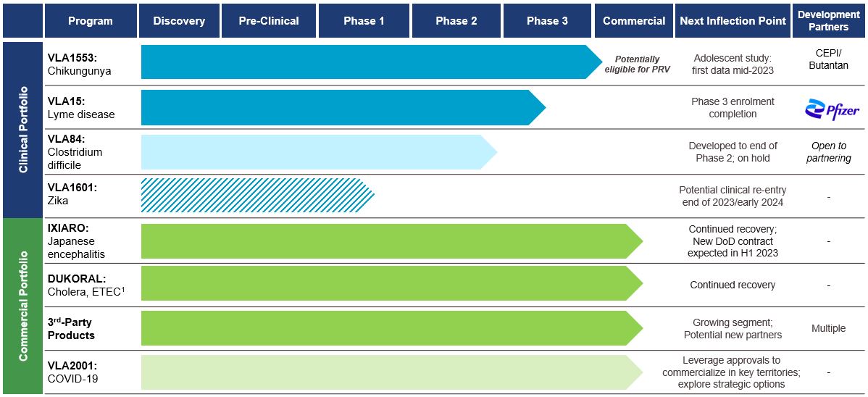Click the Next Inflection Point header
The width and height of the screenshot is (868, 397).
click(733, 21)
